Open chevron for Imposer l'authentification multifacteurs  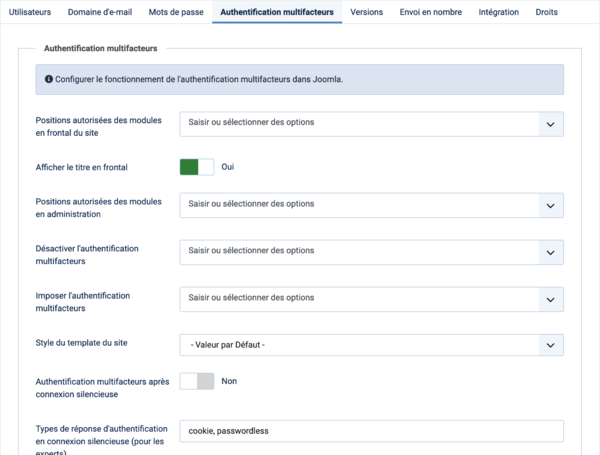(x=551, y=300)
